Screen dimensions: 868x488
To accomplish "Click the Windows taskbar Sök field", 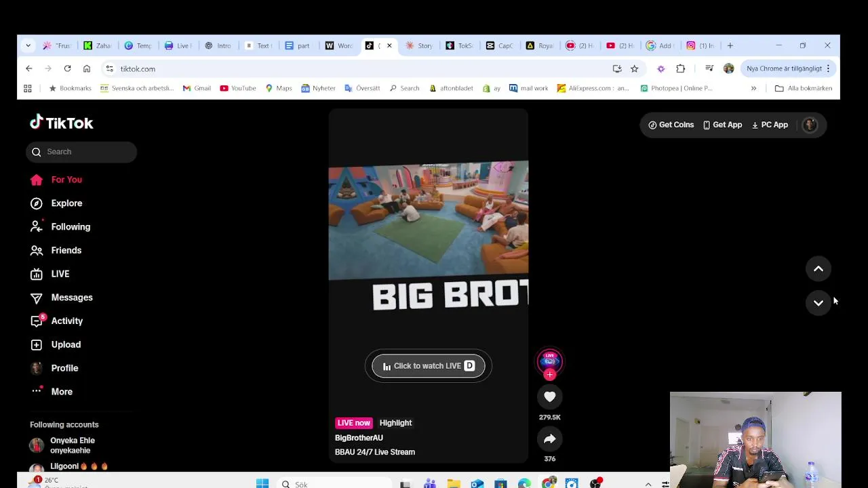I will (x=333, y=484).
